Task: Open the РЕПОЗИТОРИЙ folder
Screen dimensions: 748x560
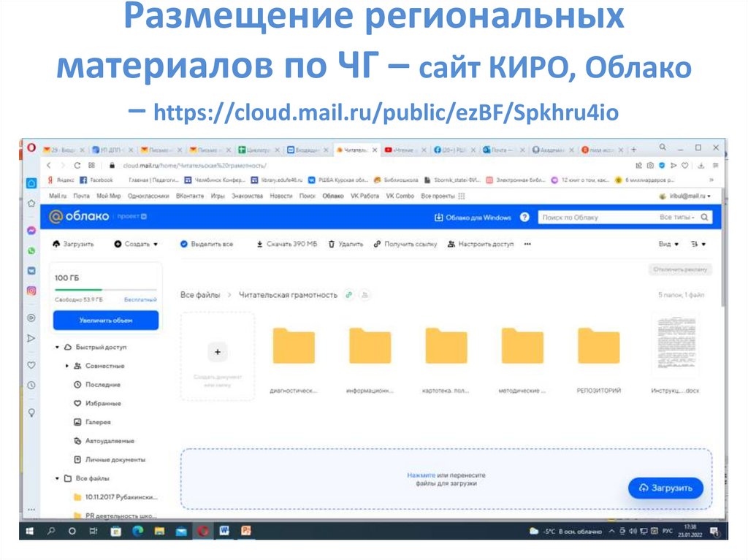Action: coord(598,346)
